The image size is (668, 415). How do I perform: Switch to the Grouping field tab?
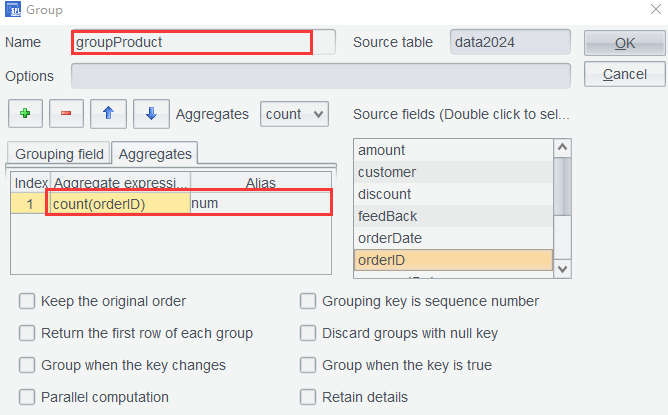pos(59,154)
